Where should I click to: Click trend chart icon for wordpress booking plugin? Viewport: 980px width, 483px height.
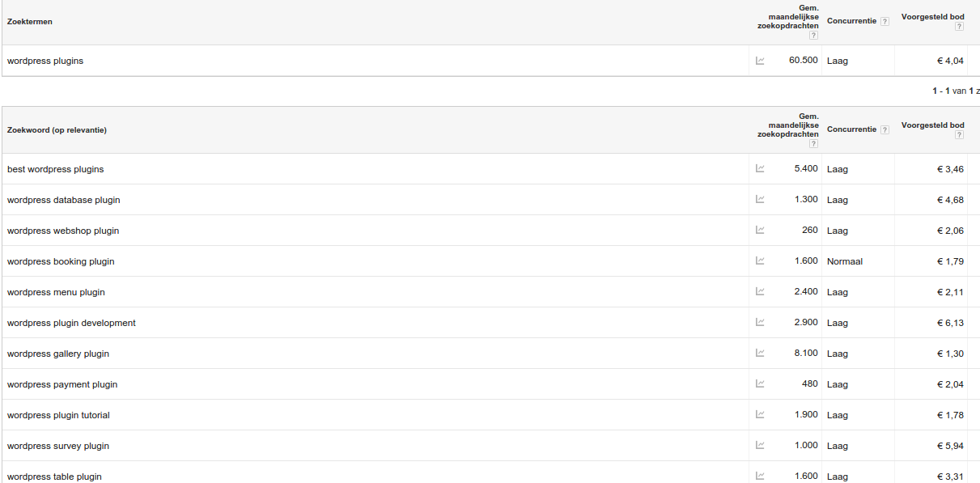point(760,261)
